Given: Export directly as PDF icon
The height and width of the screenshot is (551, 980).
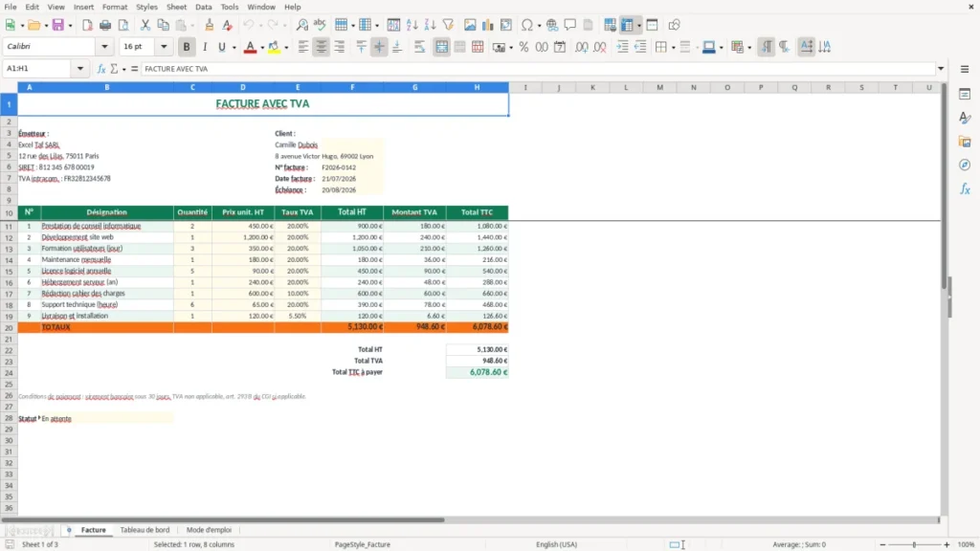Looking at the screenshot, I should point(87,25).
